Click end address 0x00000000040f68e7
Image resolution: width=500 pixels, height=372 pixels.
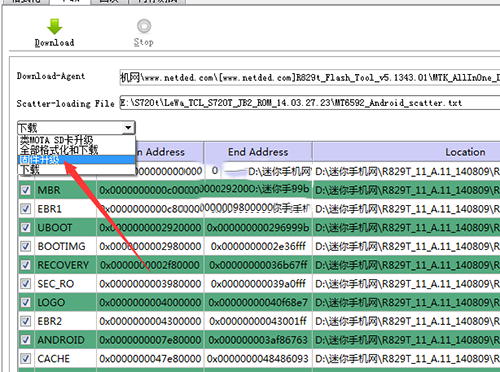coord(258,302)
